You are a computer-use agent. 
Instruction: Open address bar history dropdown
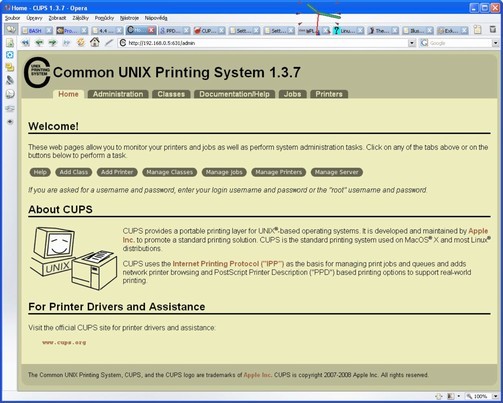tap(412, 43)
